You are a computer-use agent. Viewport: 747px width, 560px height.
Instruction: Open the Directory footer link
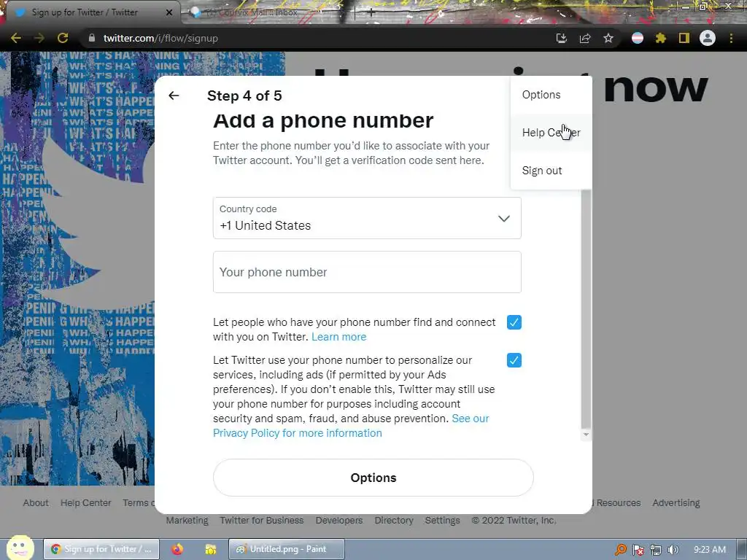tap(394, 521)
